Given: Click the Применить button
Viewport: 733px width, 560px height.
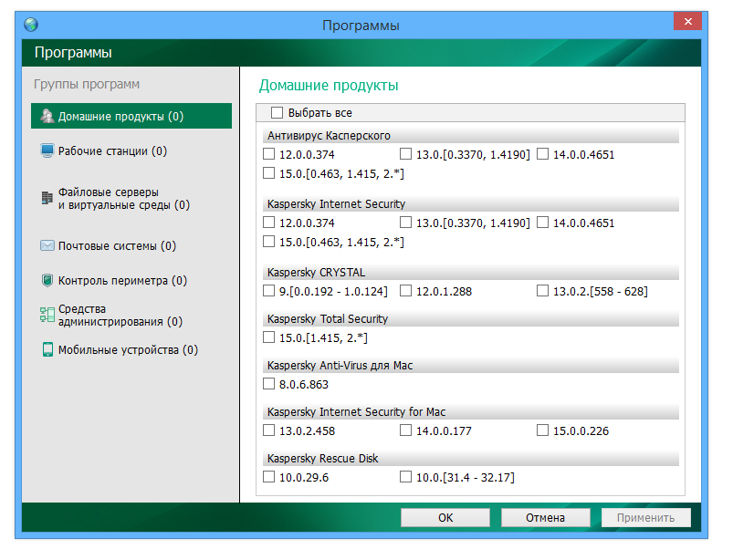Looking at the screenshot, I should (x=646, y=517).
